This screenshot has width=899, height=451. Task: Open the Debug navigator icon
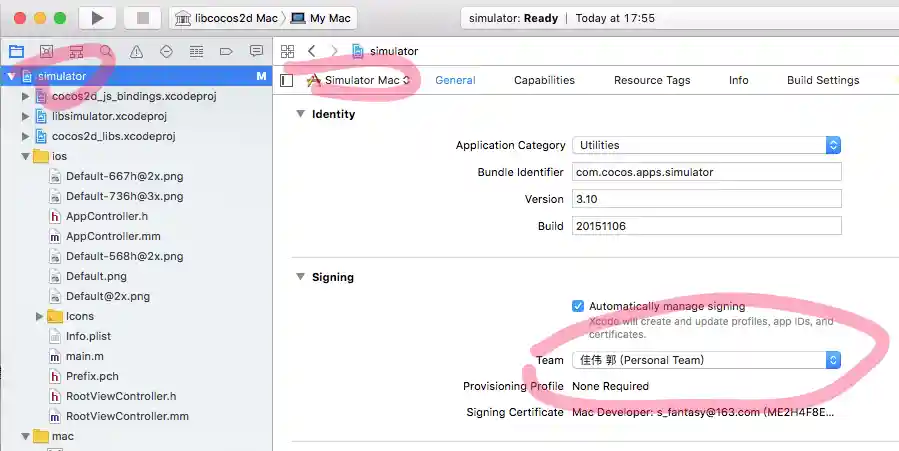[x=196, y=51]
